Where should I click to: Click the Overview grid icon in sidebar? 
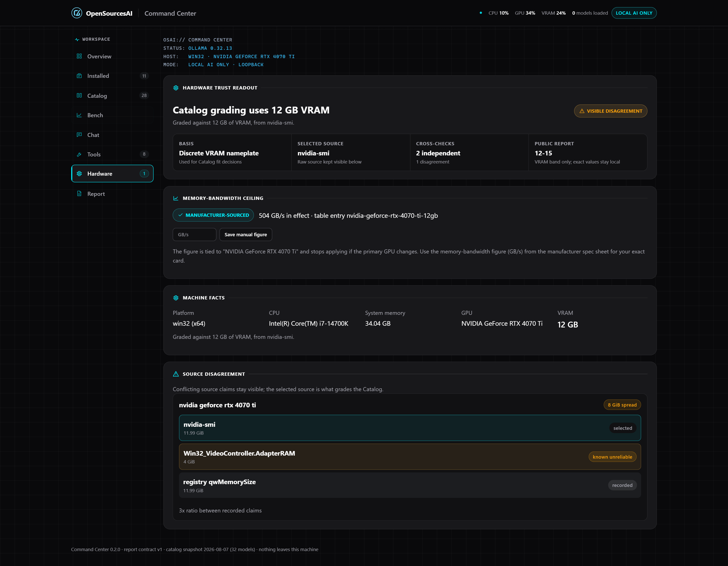(79, 56)
